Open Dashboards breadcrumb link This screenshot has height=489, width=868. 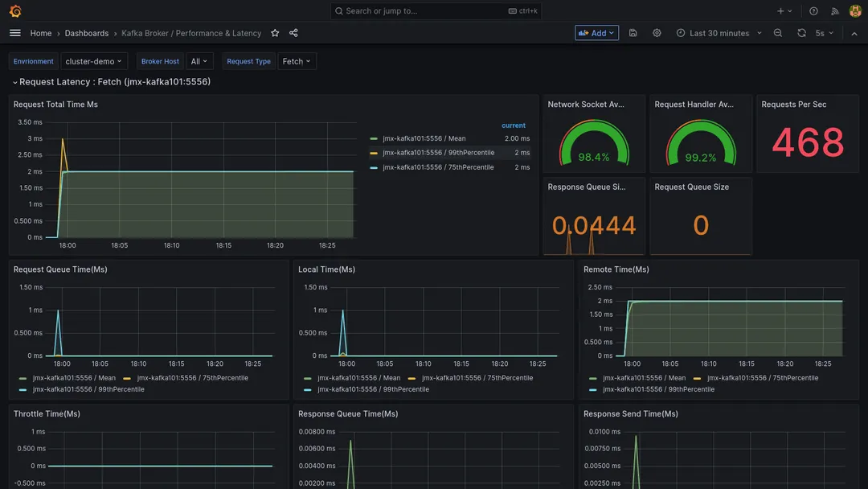point(87,33)
